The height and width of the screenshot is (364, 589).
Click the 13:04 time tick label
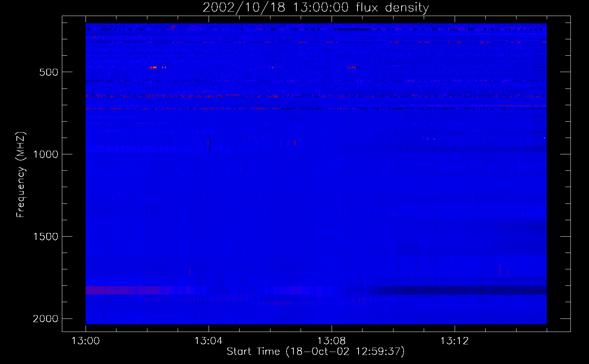click(x=209, y=341)
